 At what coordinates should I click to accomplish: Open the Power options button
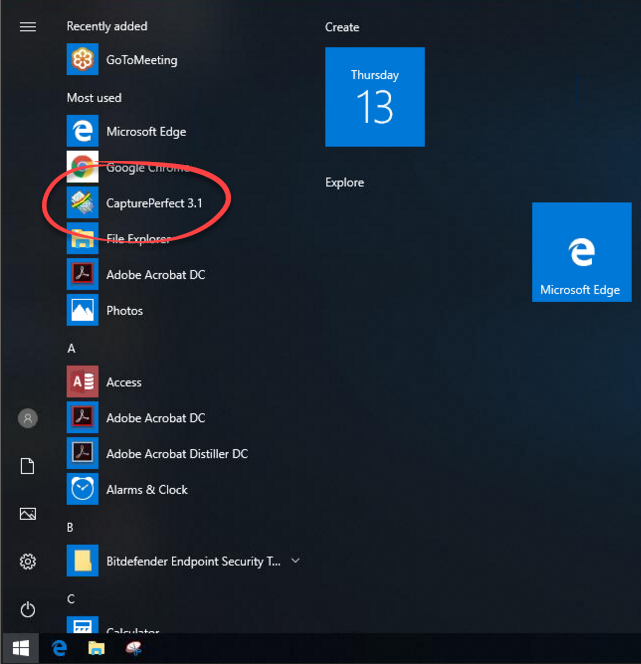pyautogui.click(x=28, y=609)
